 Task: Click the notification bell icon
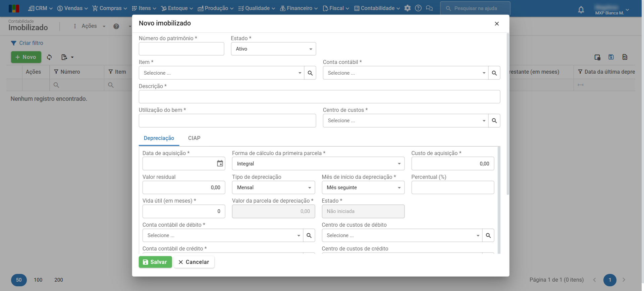[581, 10]
